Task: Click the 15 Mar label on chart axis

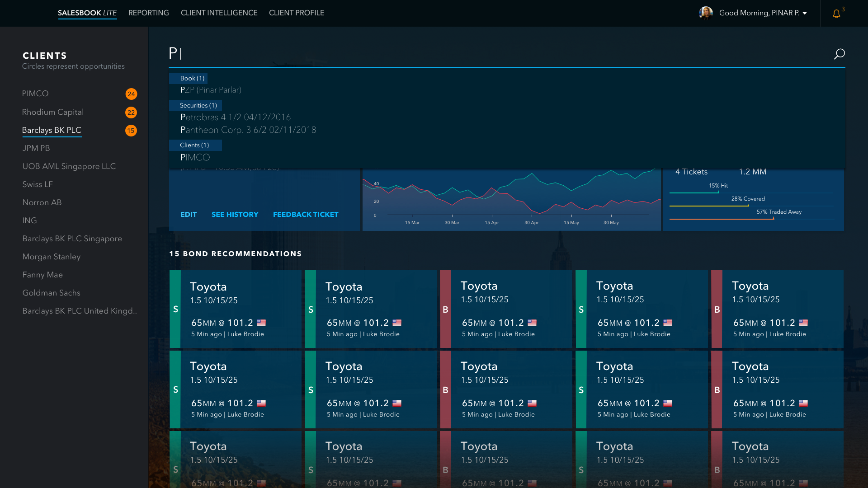Action: click(x=412, y=223)
